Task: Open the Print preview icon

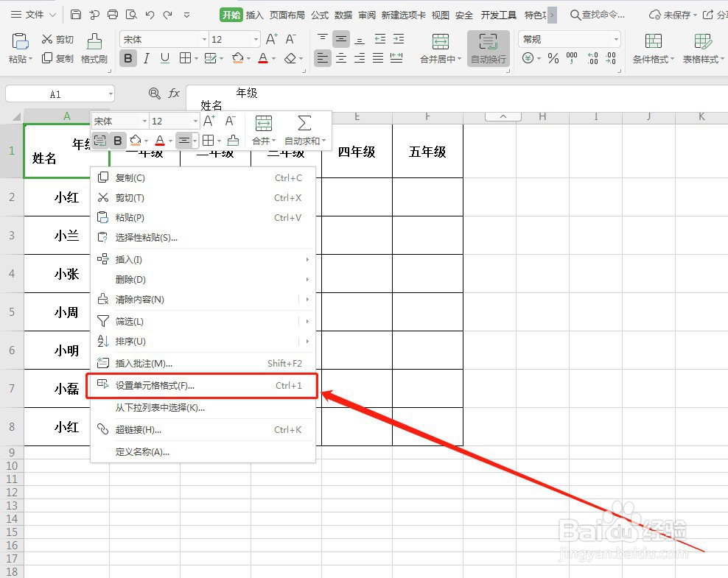Action: tap(131, 14)
